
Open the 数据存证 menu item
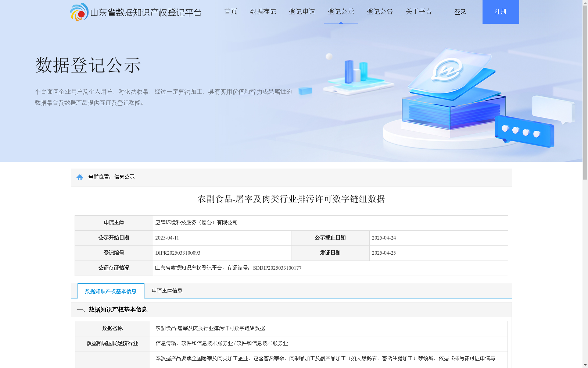[x=263, y=12]
